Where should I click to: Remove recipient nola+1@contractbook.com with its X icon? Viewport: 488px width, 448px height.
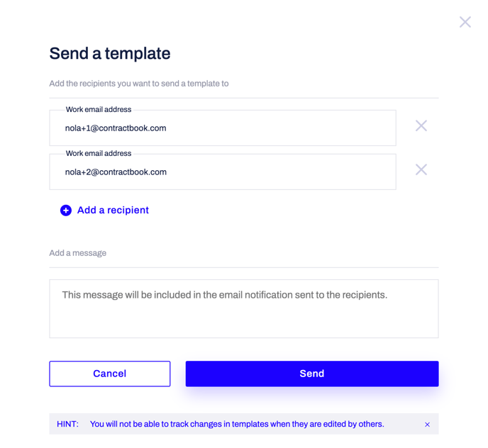coord(421,125)
